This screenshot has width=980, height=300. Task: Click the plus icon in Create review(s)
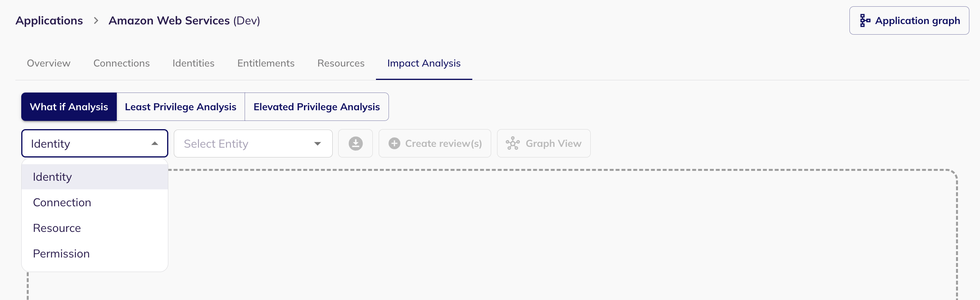[x=394, y=144]
